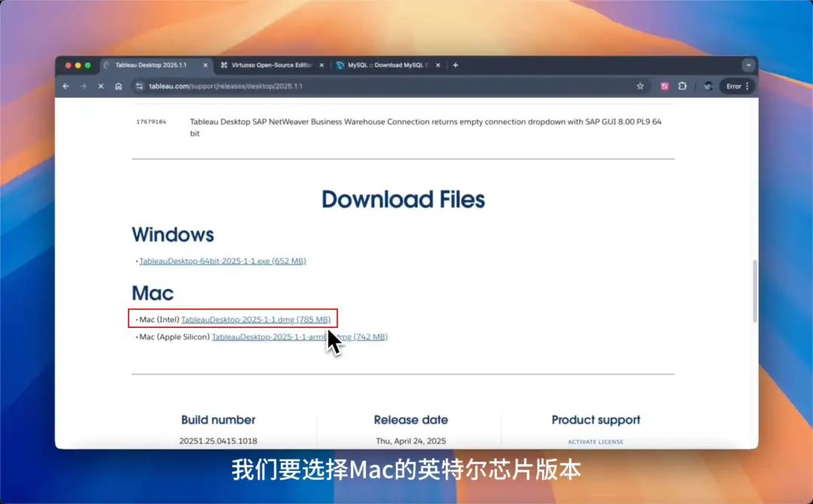Switch to Tableau Desktop 2025.1.1 tab
The height and width of the screenshot is (504, 813).
tap(151, 65)
